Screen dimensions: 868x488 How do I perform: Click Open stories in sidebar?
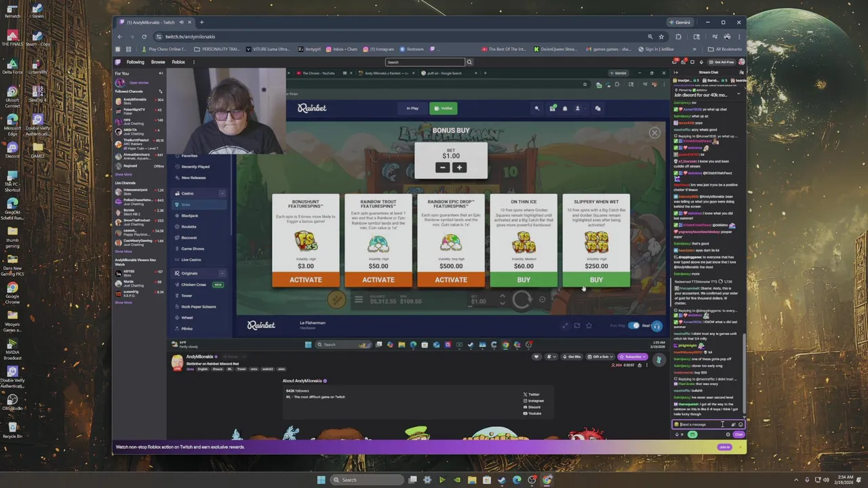[138, 83]
